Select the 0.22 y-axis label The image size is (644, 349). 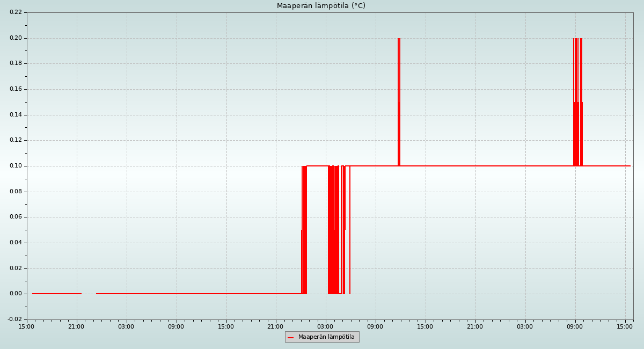click(x=16, y=12)
